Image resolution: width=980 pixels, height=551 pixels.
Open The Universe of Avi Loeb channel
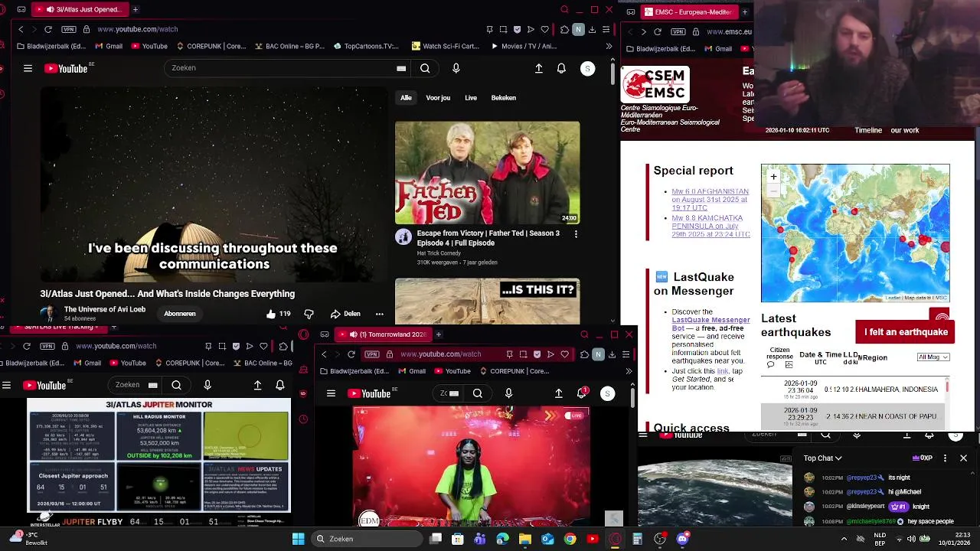coord(105,309)
